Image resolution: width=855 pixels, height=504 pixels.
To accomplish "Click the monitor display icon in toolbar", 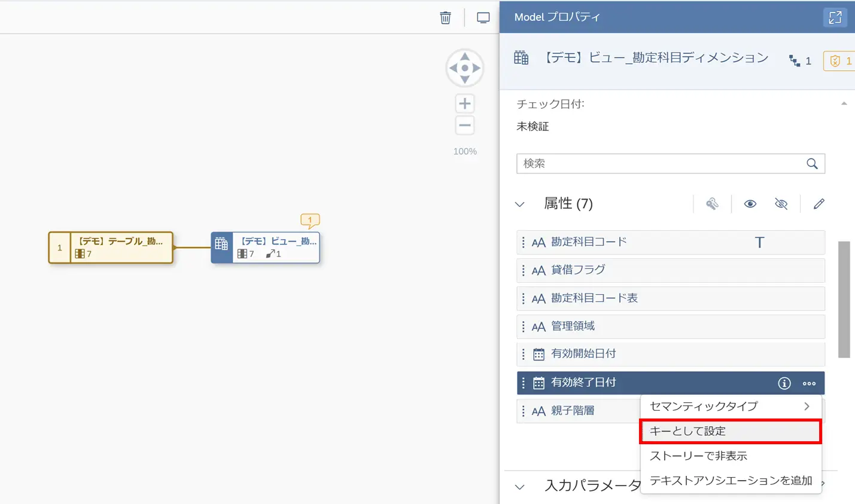I will pyautogui.click(x=483, y=17).
